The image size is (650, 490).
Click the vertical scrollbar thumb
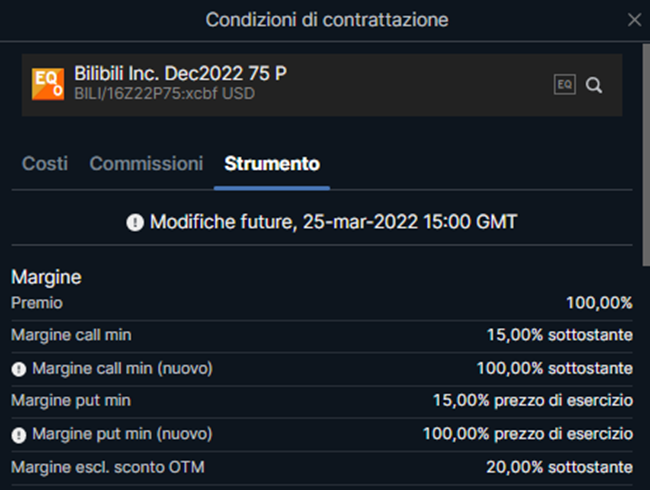click(x=646, y=155)
